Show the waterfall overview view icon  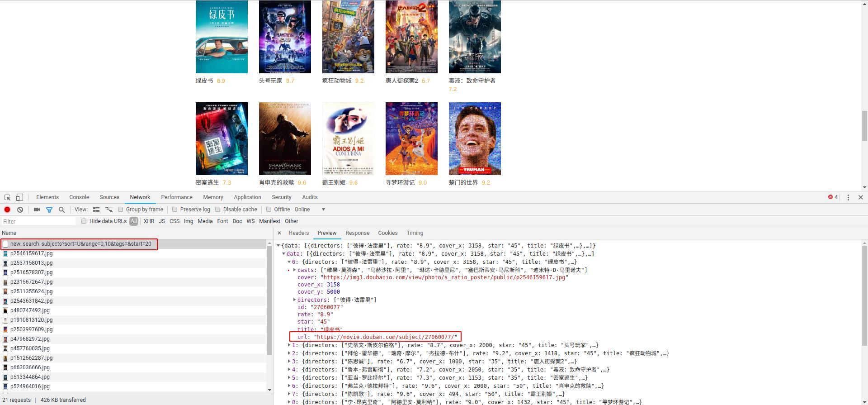pos(109,210)
